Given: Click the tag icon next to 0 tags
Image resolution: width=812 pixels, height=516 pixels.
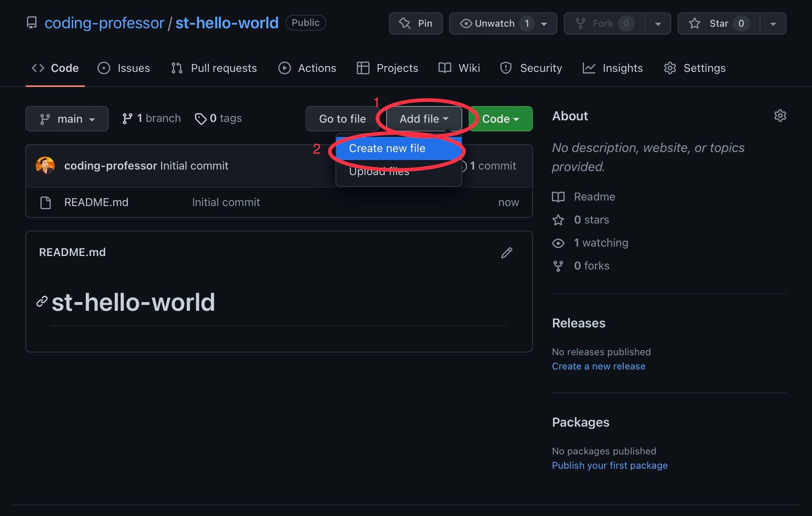Looking at the screenshot, I should pyautogui.click(x=200, y=119).
